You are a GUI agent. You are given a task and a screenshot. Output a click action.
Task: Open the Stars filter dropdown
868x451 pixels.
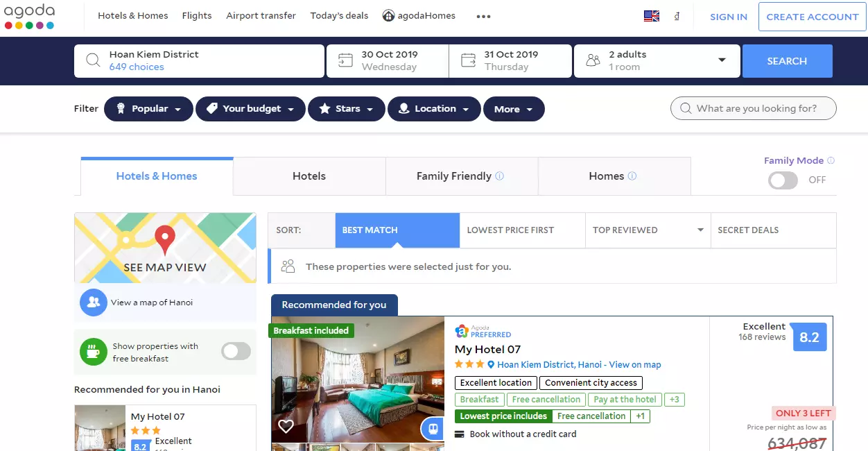346,109
